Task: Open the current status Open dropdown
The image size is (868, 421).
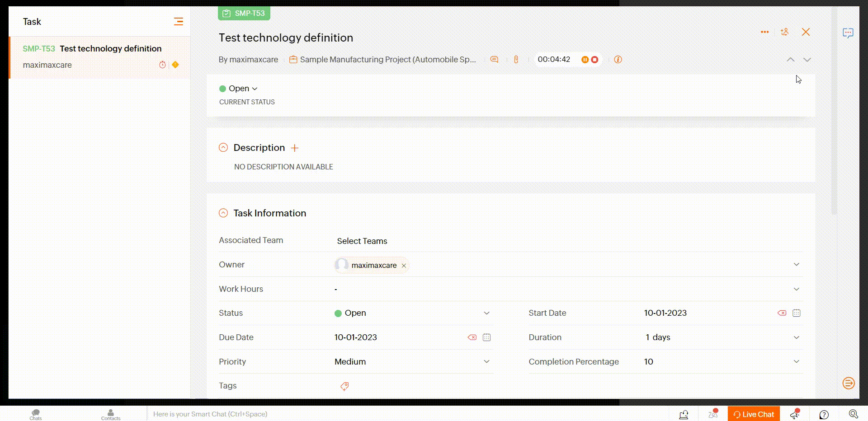Action: click(239, 89)
